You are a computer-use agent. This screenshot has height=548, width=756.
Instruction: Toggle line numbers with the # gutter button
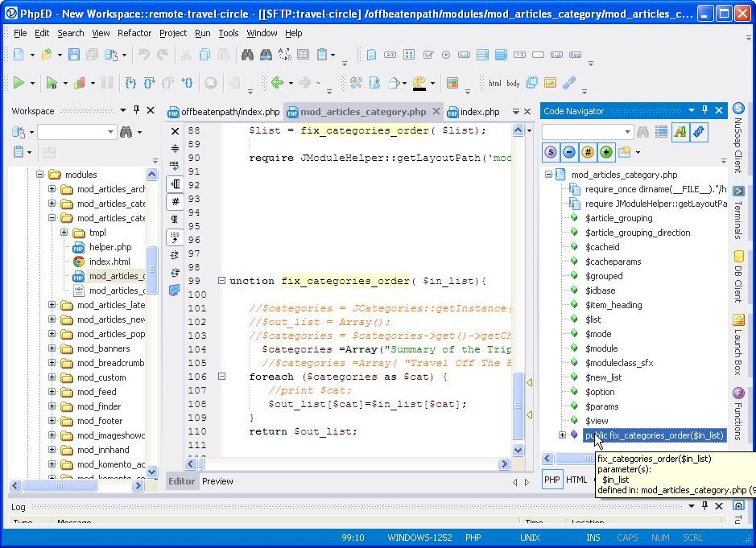point(175,201)
